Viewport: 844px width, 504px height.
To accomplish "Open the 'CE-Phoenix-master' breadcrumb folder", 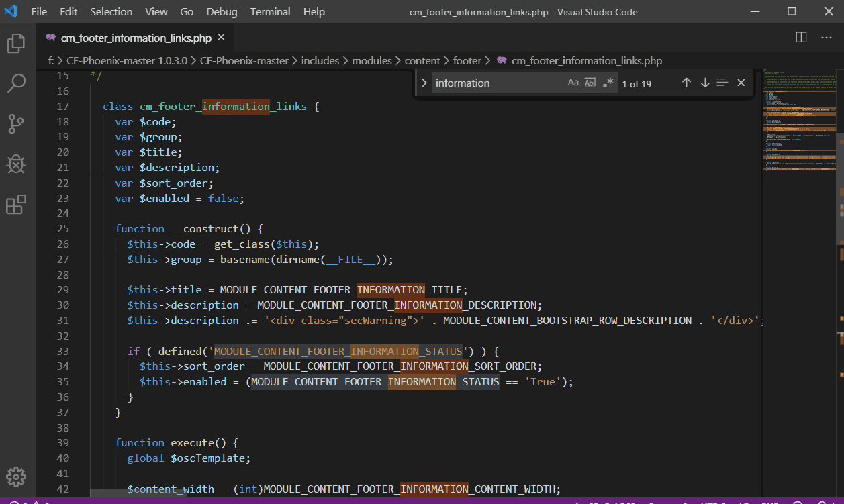I will (244, 60).
